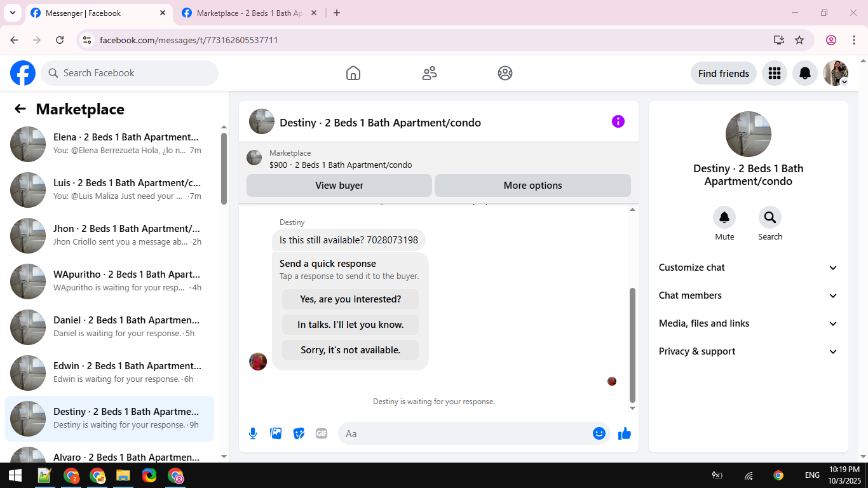This screenshot has height=488, width=868.
Task: View site information icon in address bar
Action: 88,40
